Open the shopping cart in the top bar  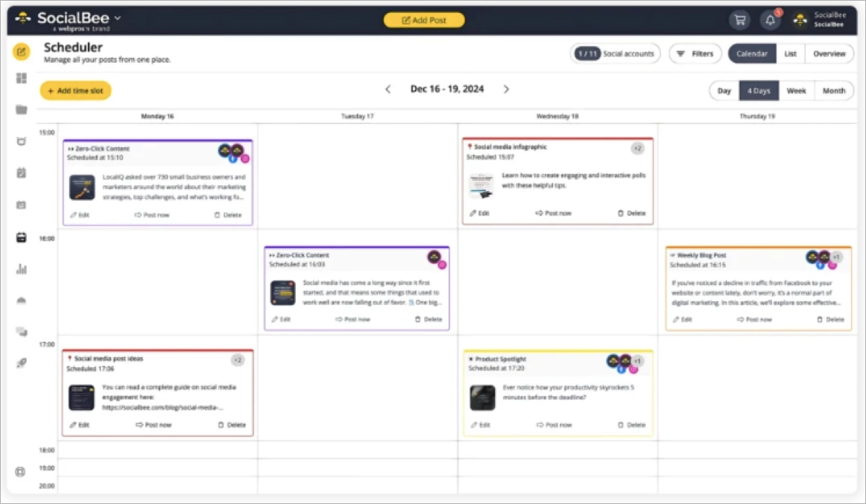point(739,19)
